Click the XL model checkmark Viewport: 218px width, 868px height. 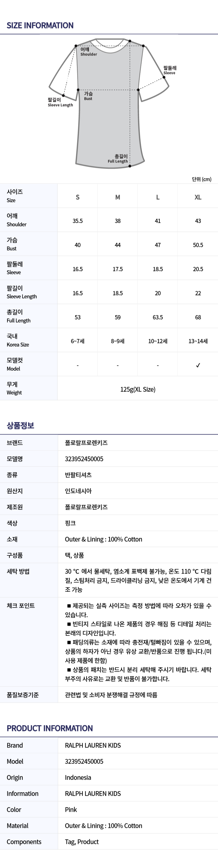point(198,365)
